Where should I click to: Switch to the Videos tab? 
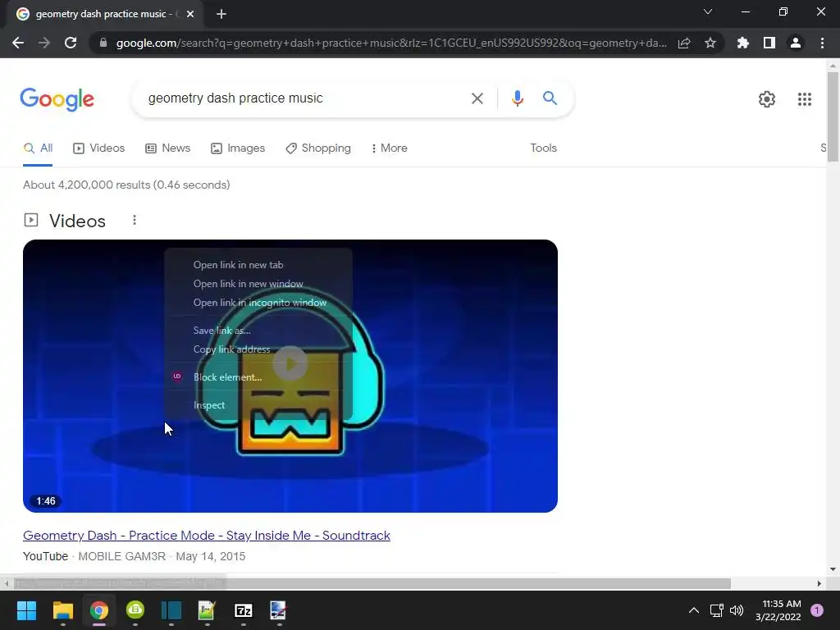coord(99,148)
